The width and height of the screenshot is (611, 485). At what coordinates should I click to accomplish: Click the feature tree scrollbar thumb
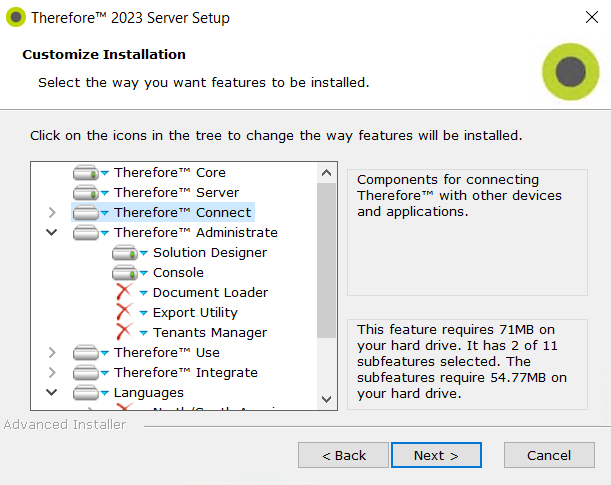(x=327, y=260)
